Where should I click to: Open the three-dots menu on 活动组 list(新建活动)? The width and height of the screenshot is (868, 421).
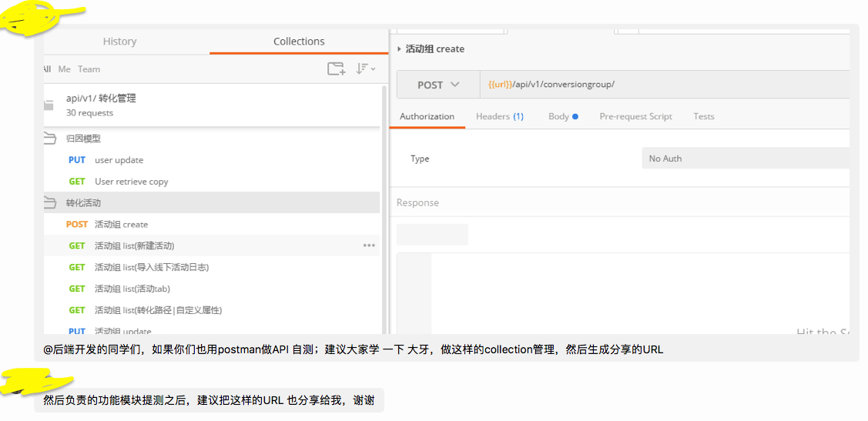[x=369, y=246]
